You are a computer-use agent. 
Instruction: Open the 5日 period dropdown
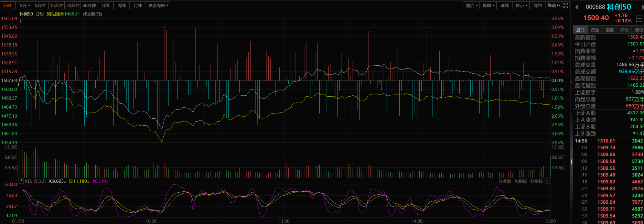[25, 6]
